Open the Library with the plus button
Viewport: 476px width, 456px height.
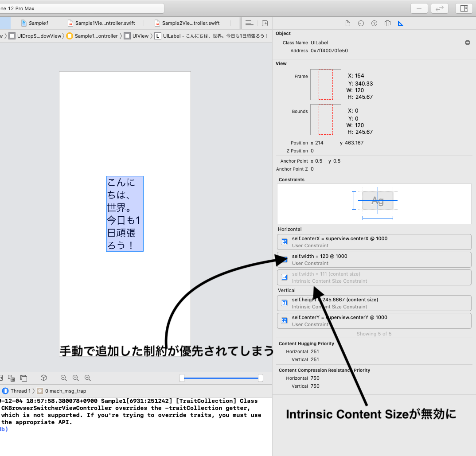pos(419,8)
